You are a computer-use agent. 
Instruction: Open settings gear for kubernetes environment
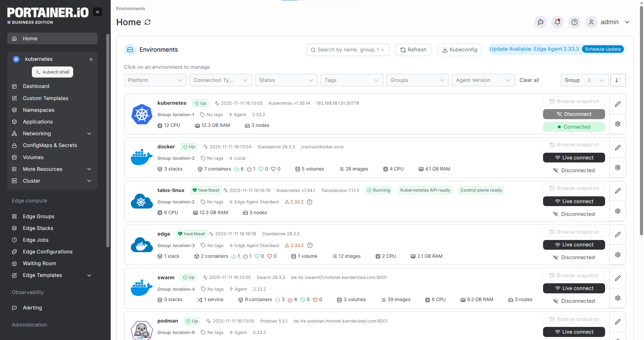[x=618, y=124]
